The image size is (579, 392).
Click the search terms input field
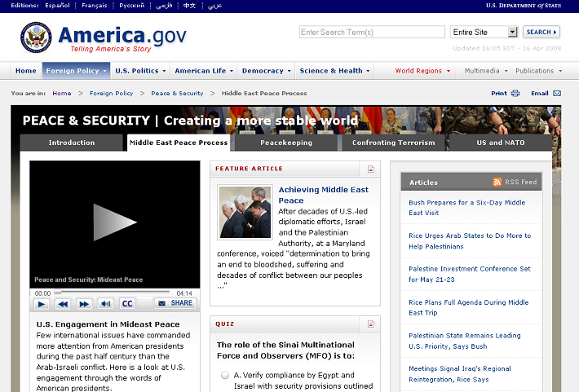372,32
